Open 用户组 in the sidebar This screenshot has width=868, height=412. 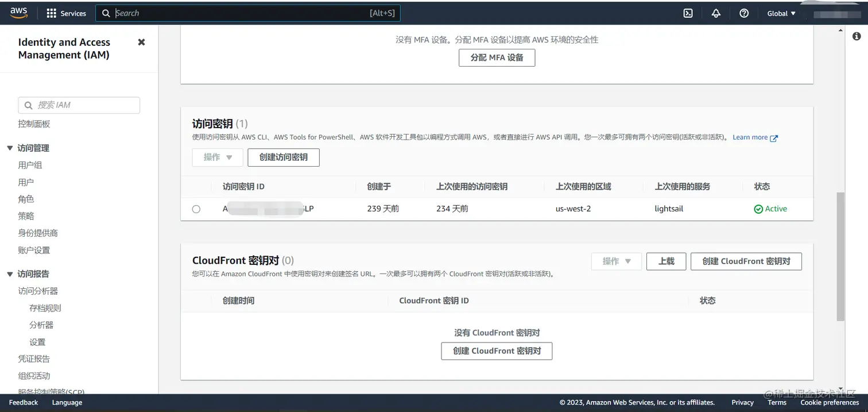[30, 165]
